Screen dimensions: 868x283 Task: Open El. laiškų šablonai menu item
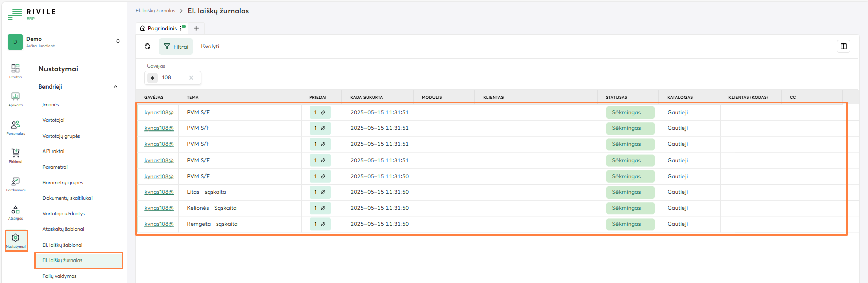[x=62, y=245]
